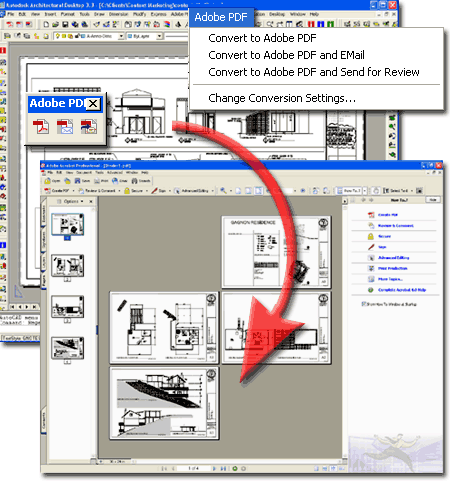
Task: Click the Save button in Acrobat toolbar
Action: 82,181
